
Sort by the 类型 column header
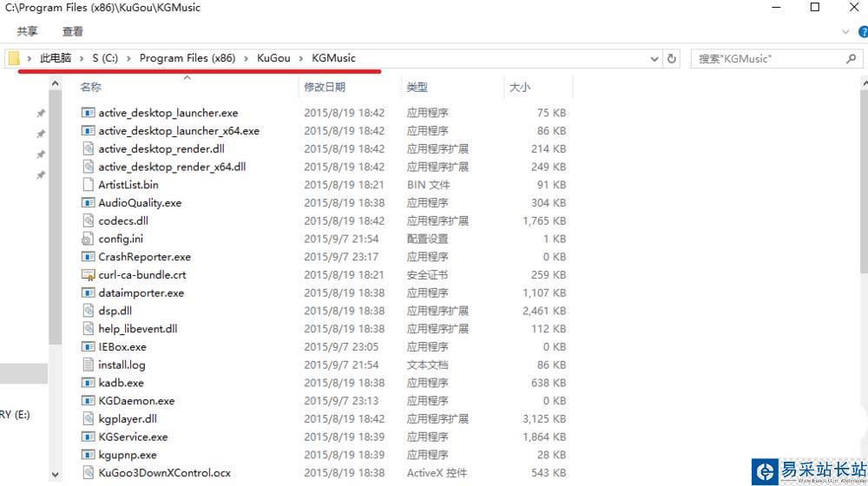click(x=417, y=88)
